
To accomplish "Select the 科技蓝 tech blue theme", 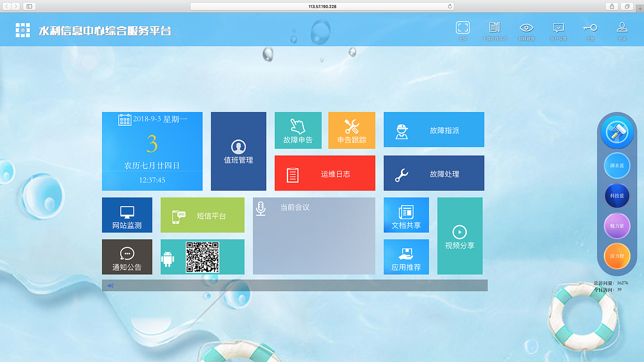I will coord(617,196).
